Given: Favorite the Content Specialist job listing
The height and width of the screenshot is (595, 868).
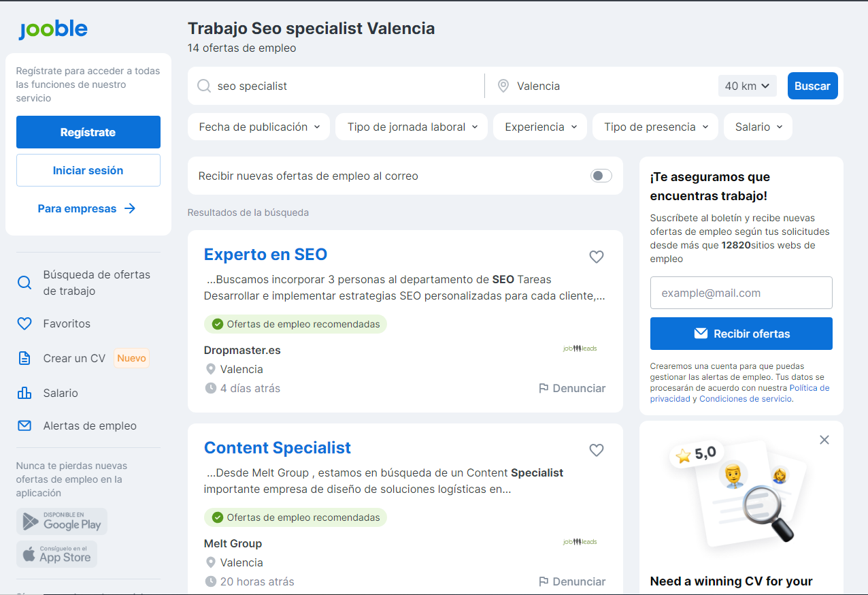Looking at the screenshot, I should [x=596, y=450].
